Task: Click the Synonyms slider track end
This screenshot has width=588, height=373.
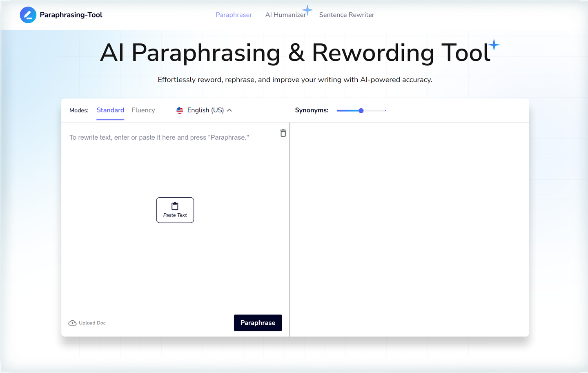Action: coord(385,111)
